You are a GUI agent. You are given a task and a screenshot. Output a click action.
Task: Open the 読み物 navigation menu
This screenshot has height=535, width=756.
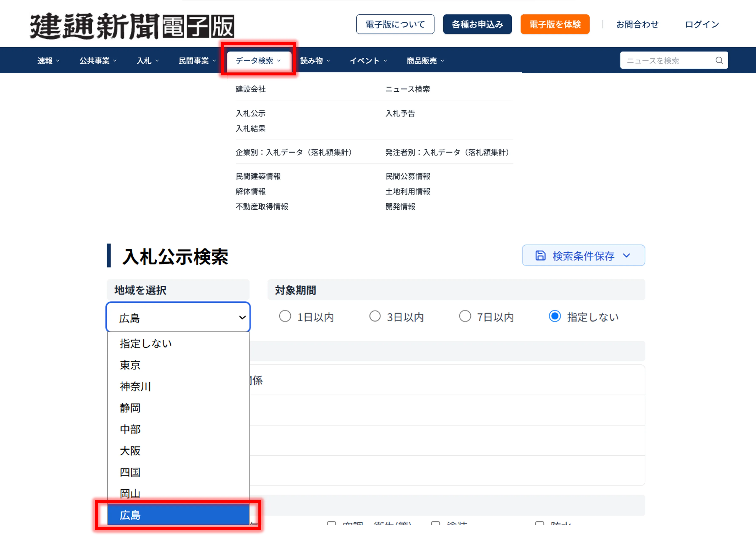(x=315, y=61)
